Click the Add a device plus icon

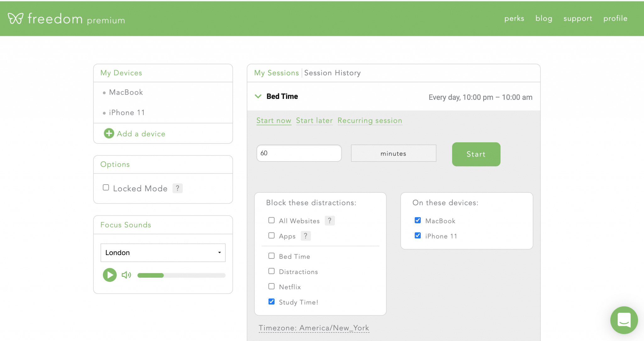click(x=109, y=133)
